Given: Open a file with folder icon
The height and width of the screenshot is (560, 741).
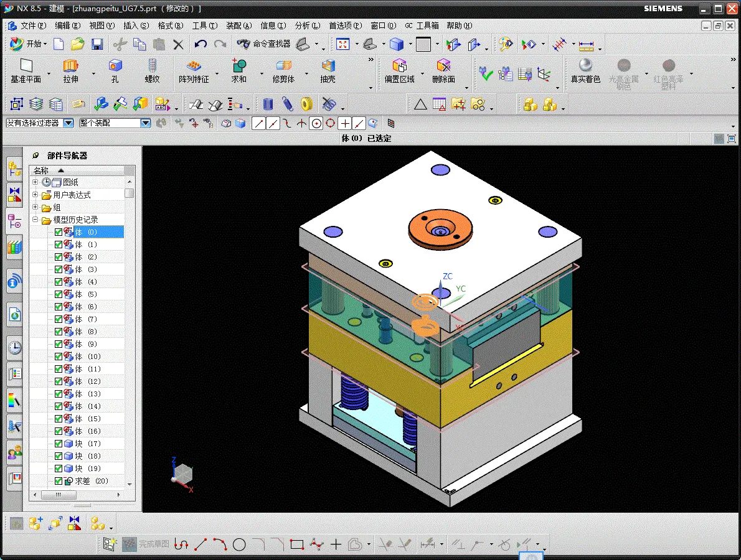Looking at the screenshot, I should [77, 44].
